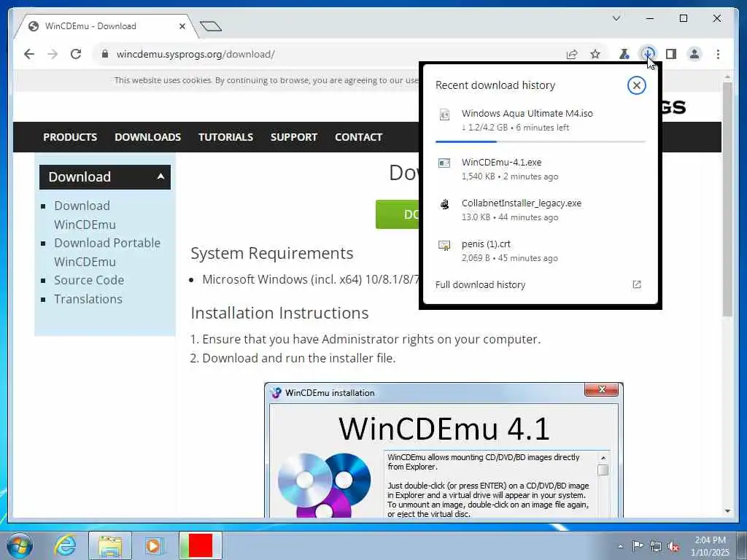
Task: Click the network tray icon
Action: [x=656, y=546]
